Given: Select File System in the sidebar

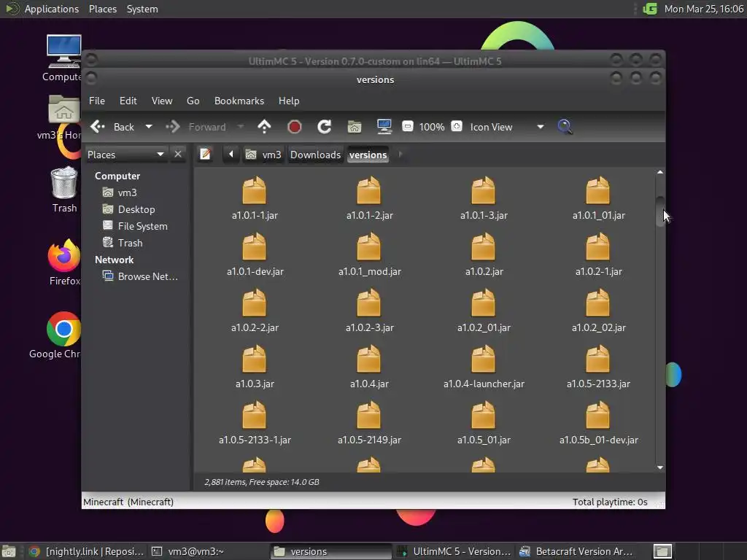Looking at the screenshot, I should click(142, 226).
